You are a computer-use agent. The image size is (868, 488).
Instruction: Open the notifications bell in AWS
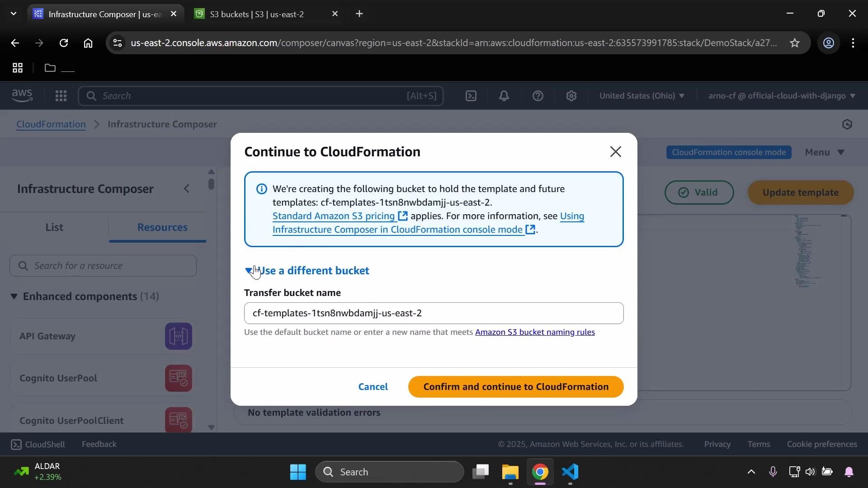pos(504,96)
